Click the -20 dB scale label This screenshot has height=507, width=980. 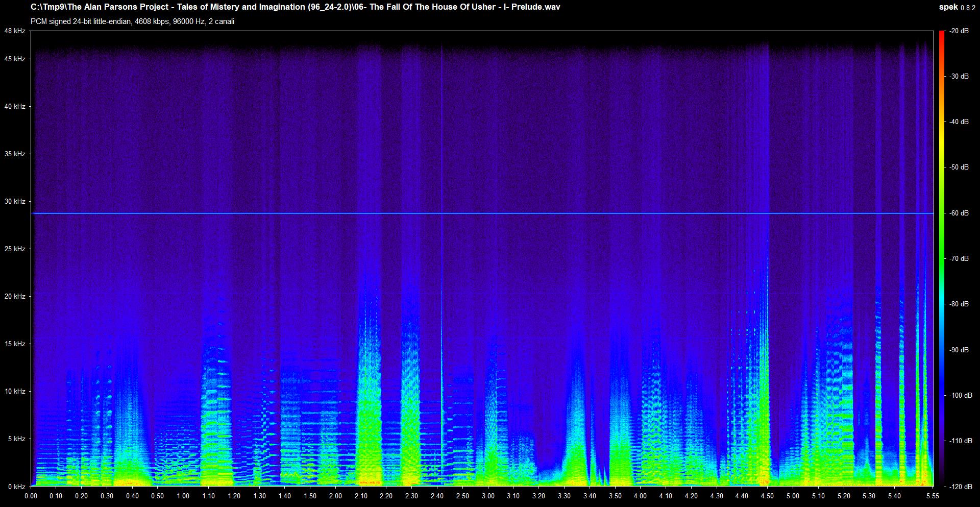click(959, 31)
